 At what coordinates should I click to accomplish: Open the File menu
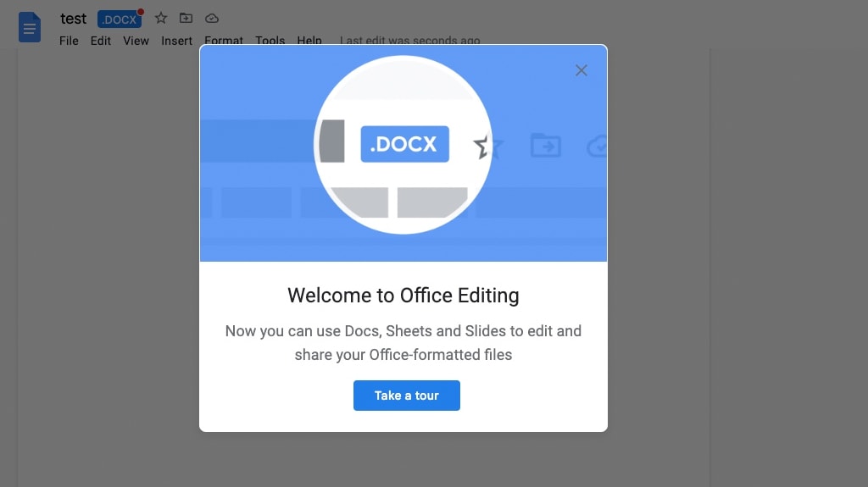pos(69,41)
